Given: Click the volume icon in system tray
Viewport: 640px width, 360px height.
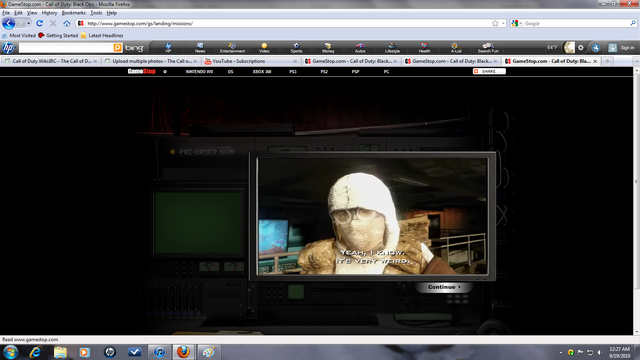Looking at the screenshot, I should point(600,352).
